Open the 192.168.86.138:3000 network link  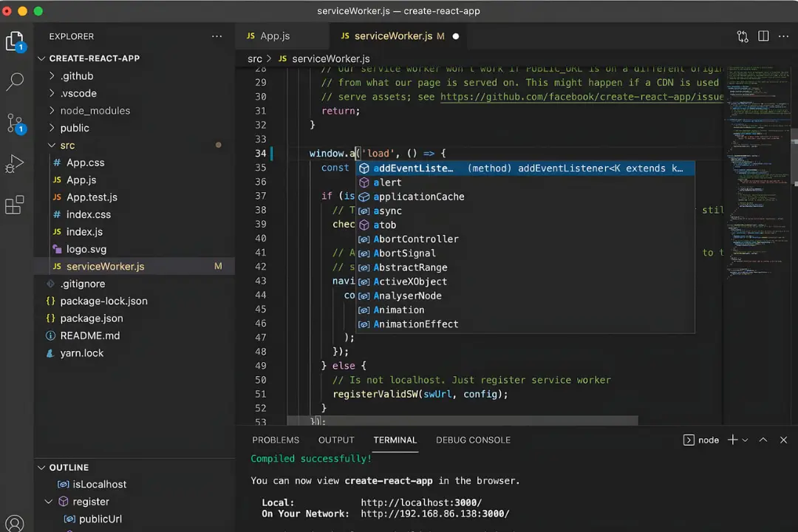click(434, 514)
